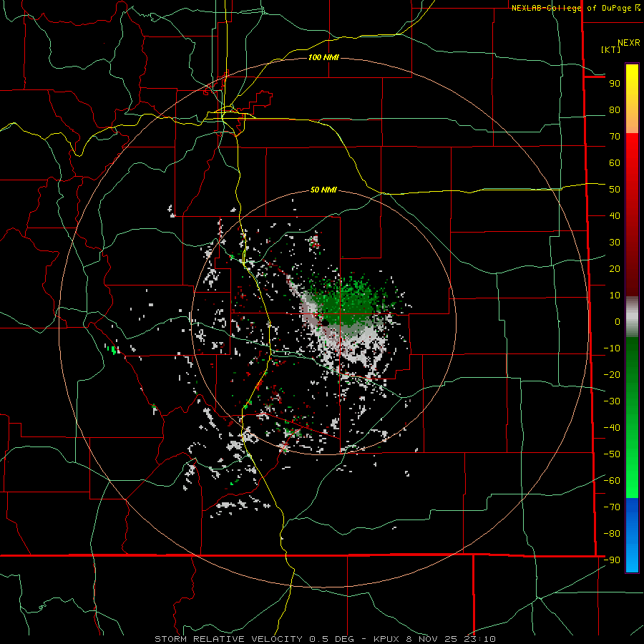
Task: Click the -60 value on the color scale
Action: [x=612, y=481]
